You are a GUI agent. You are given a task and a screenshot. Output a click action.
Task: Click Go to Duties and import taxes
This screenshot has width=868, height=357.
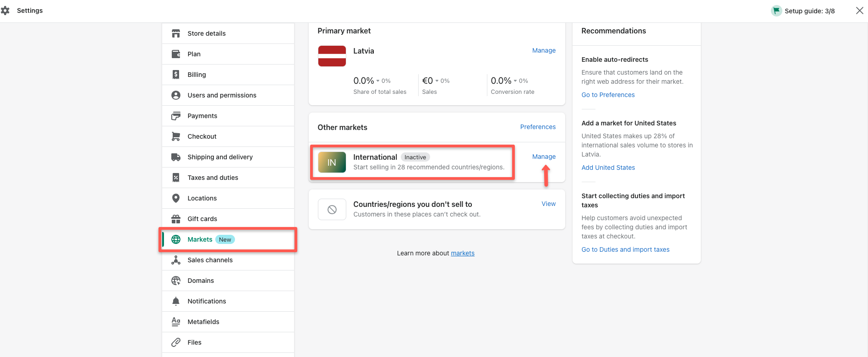click(x=625, y=249)
